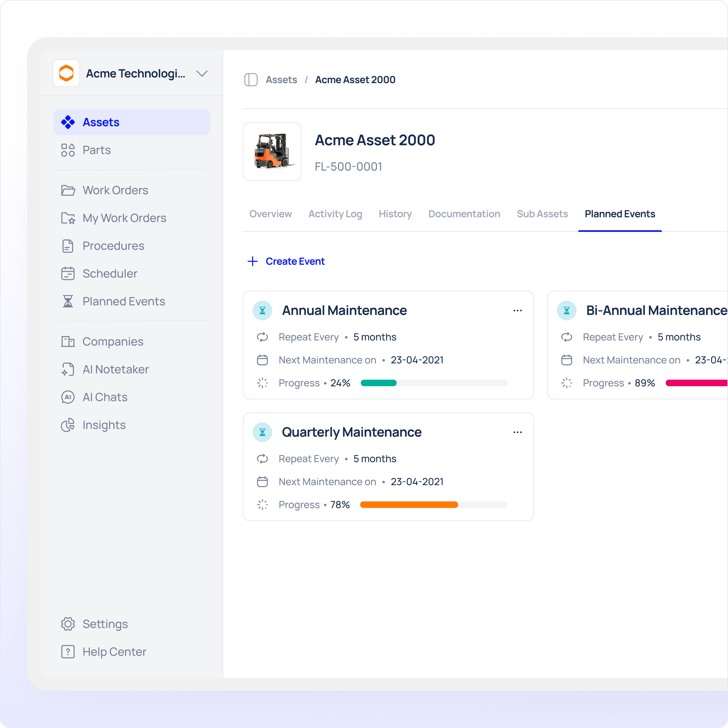The height and width of the screenshot is (728, 728).
Task: Open the Scheduler calendar item
Action: coord(110,274)
